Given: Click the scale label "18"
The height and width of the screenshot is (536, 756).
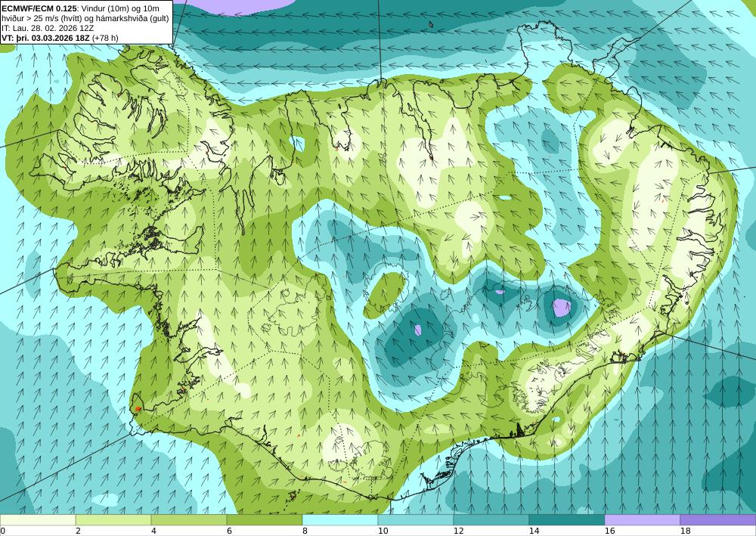Looking at the screenshot, I should pos(685,531).
